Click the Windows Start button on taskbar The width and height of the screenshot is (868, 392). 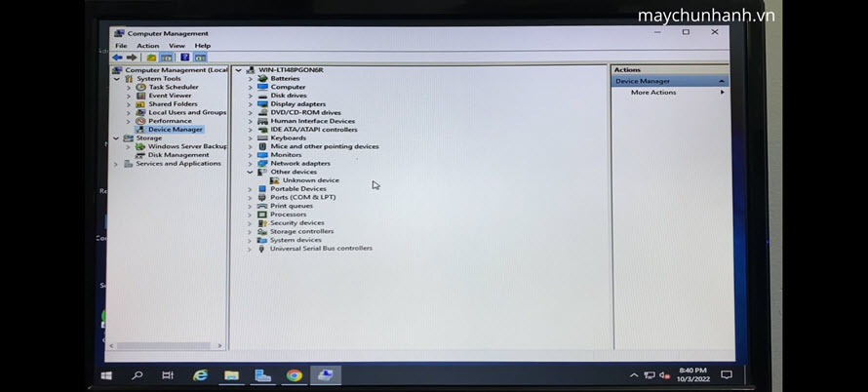(106, 375)
